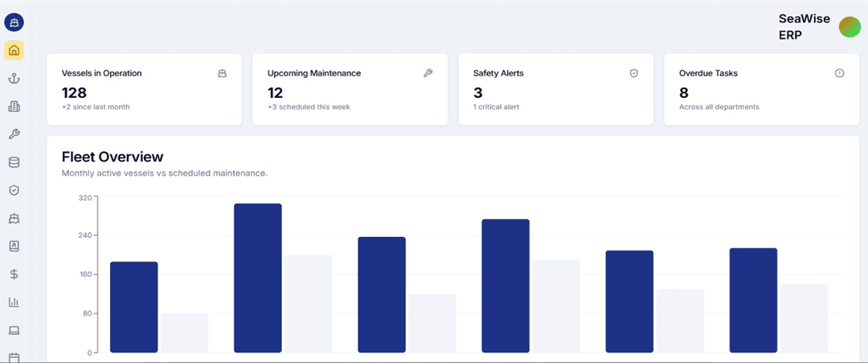Screen dimensions: 868x363
Task: Open the Home dashboard in sidebar
Action: tap(14, 51)
